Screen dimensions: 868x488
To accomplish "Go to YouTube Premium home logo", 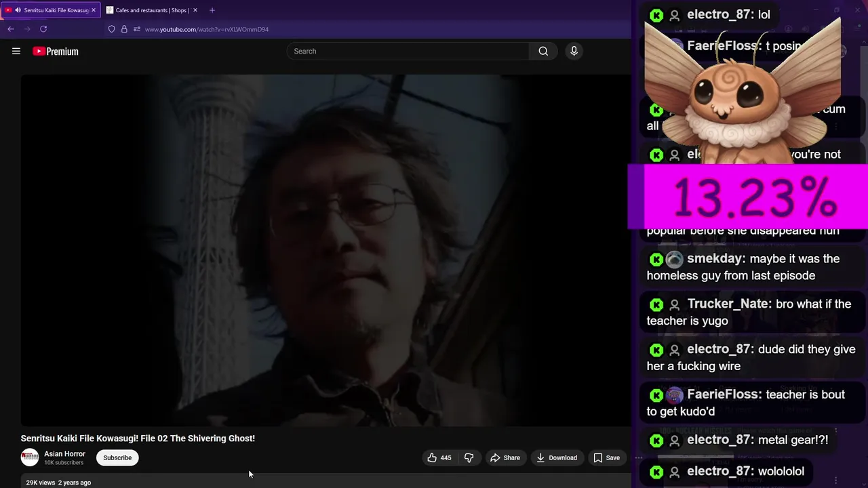I will pos(56,52).
